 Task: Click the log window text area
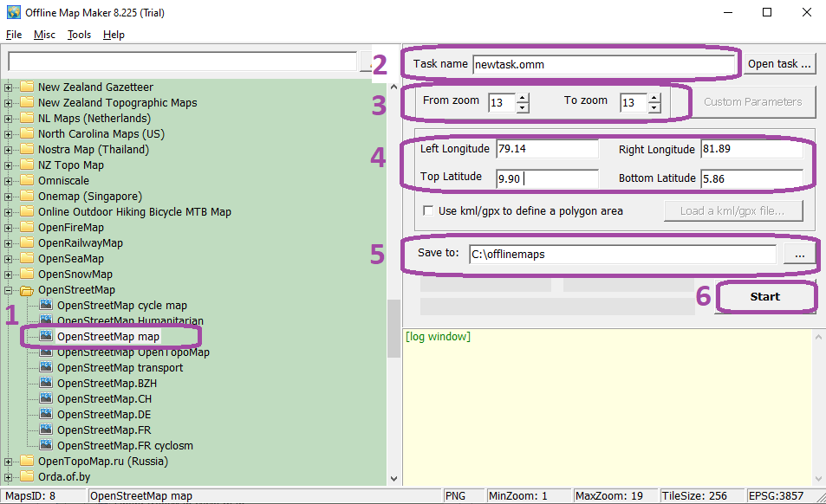coord(608,406)
